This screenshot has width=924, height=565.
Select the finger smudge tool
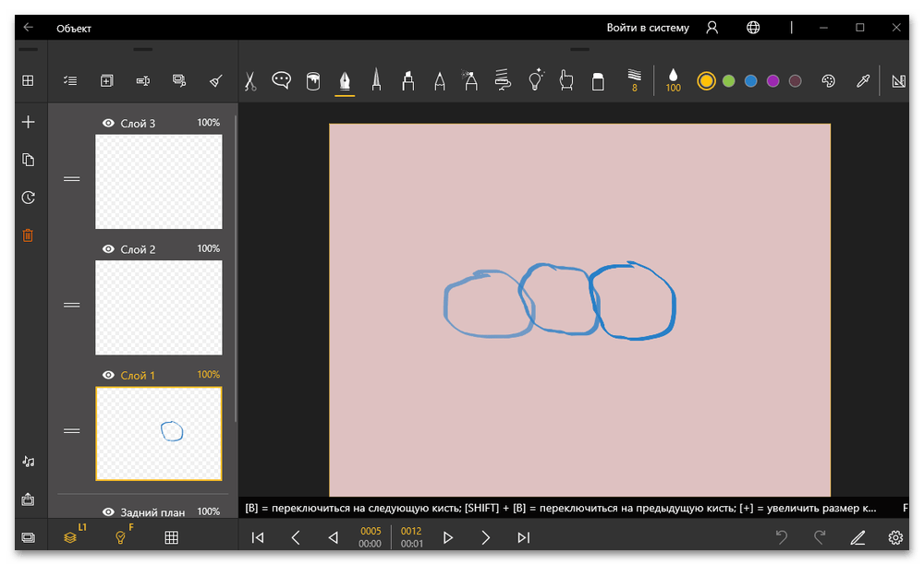pyautogui.click(x=566, y=81)
